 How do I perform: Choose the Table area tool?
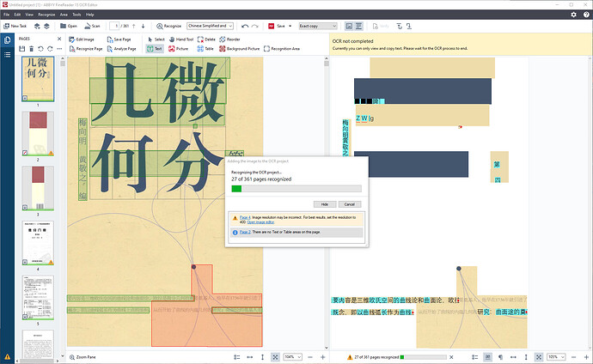[x=205, y=49]
